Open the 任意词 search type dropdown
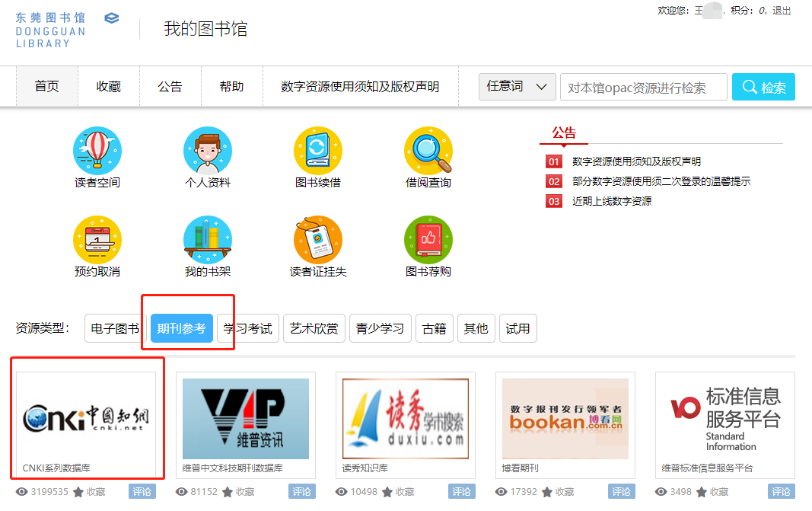 click(517, 87)
